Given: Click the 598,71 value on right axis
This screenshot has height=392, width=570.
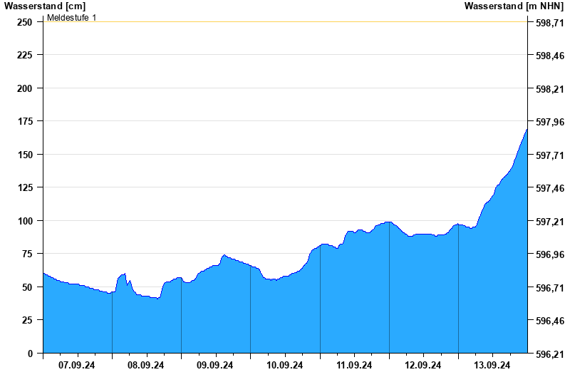Looking at the screenshot, I should [549, 23].
